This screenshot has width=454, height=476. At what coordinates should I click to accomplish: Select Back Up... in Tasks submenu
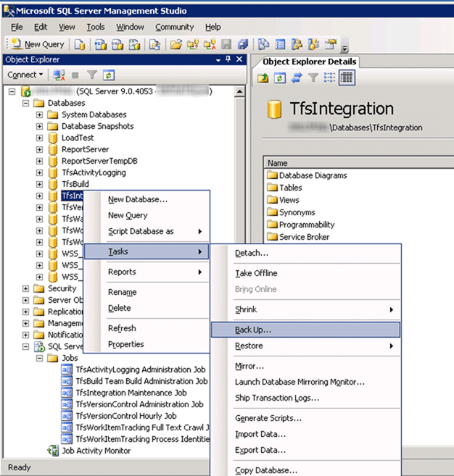(x=306, y=330)
